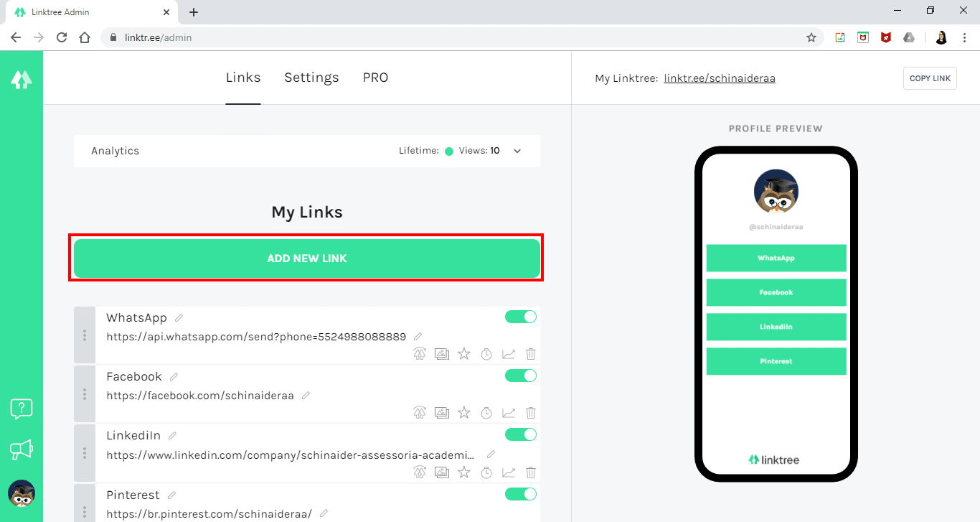Click the linktree logo in phone preview
Screen dimensions: 980x522
tap(774, 460)
